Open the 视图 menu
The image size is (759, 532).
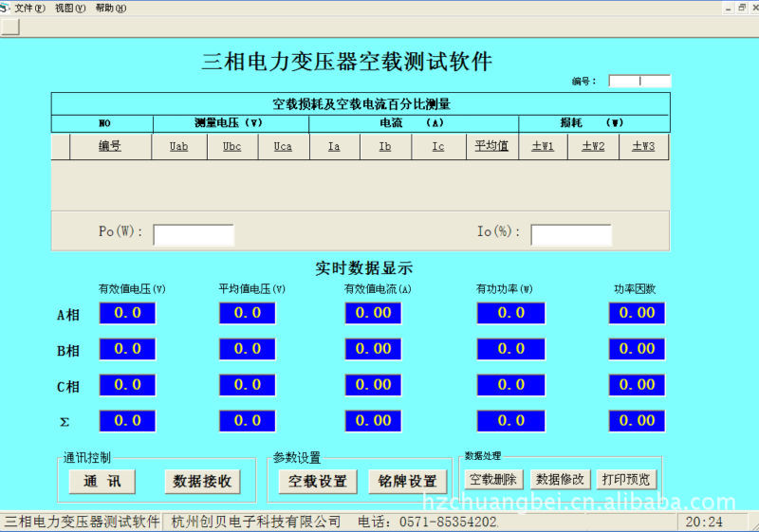point(69,8)
